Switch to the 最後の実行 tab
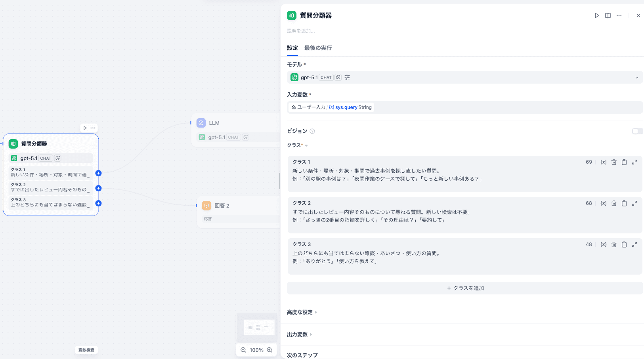This screenshot has width=644, height=359. 318,48
